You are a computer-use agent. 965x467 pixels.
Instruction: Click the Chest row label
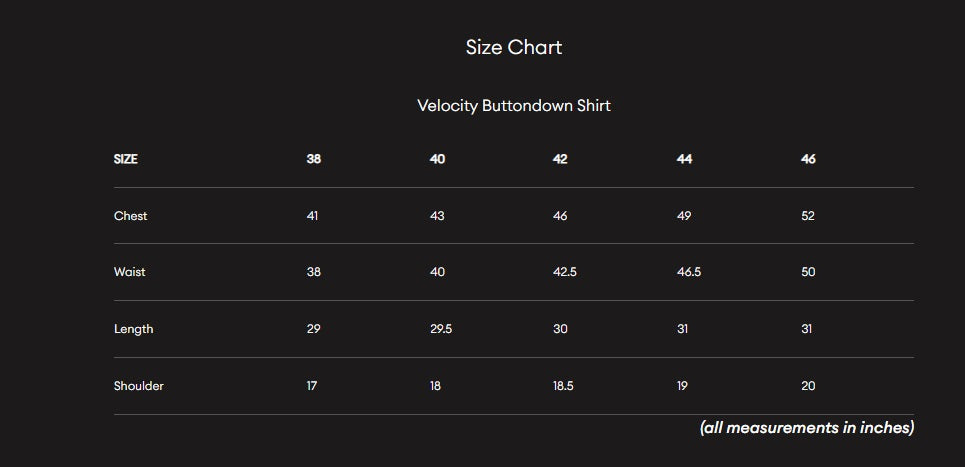point(131,216)
